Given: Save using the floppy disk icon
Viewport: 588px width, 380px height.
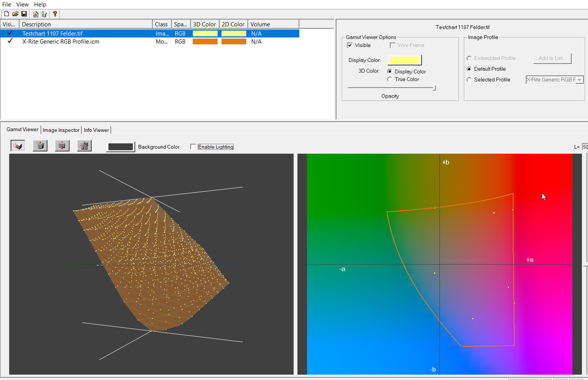Looking at the screenshot, I should coord(24,14).
